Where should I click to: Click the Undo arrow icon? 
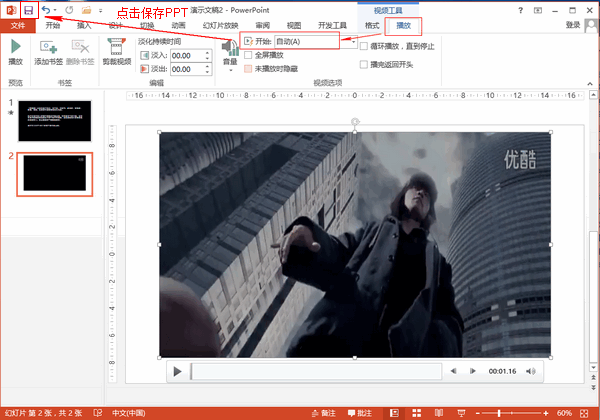click(46, 10)
